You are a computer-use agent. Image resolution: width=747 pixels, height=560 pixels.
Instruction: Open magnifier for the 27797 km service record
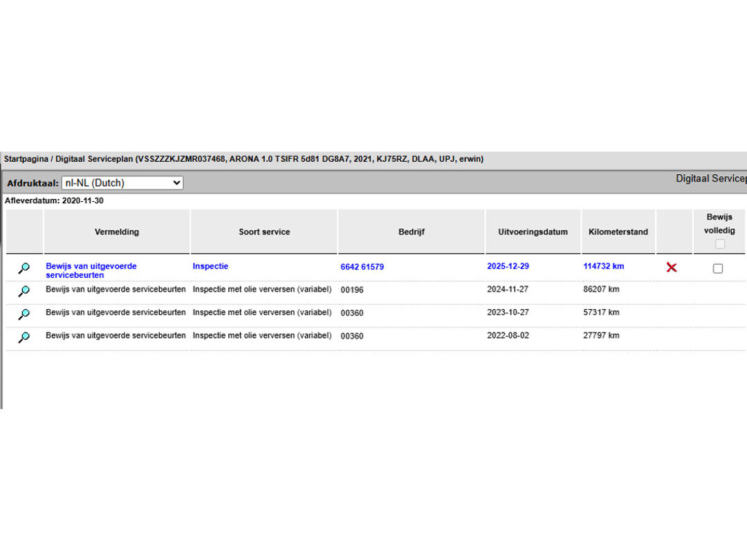tap(24, 337)
